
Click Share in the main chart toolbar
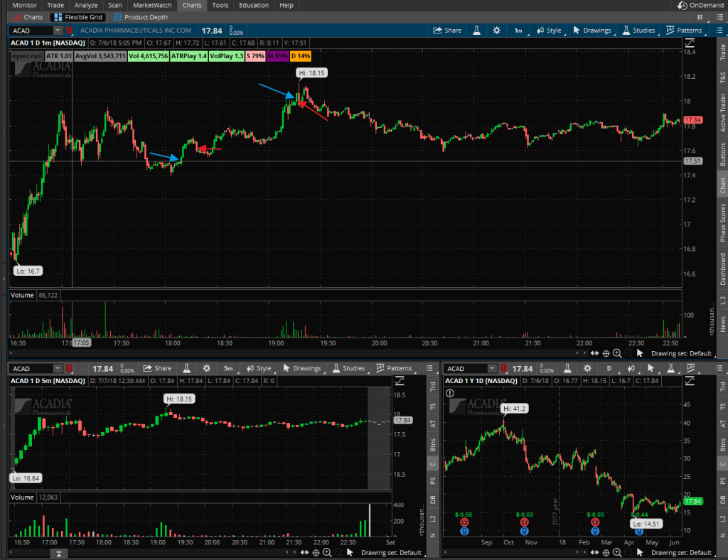pos(447,31)
